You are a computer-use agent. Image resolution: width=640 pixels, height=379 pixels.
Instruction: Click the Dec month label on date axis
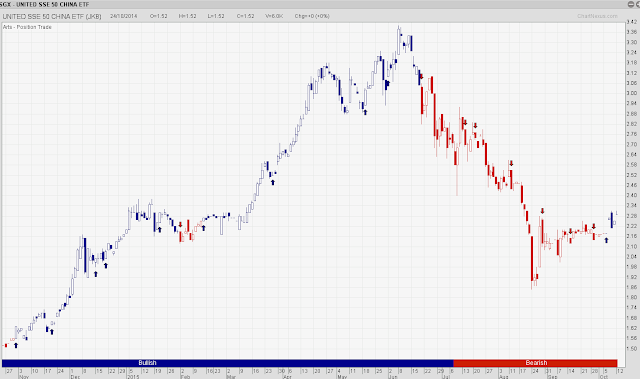75,377
